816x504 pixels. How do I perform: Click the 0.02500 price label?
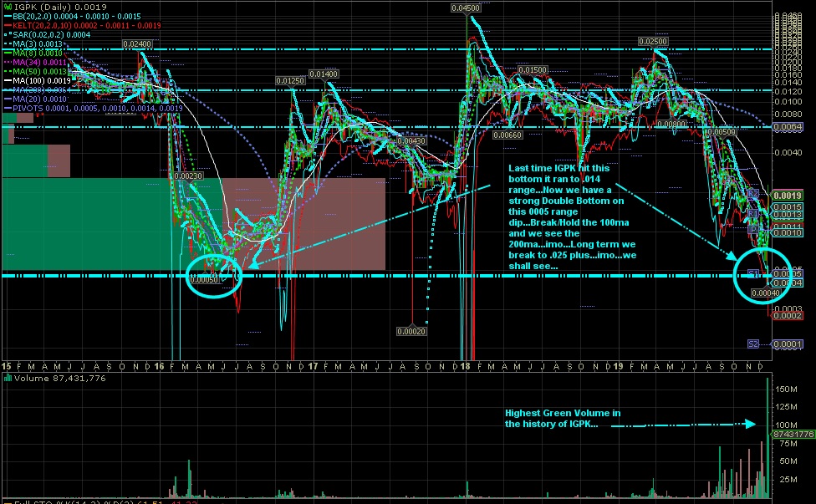pos(653,42)
